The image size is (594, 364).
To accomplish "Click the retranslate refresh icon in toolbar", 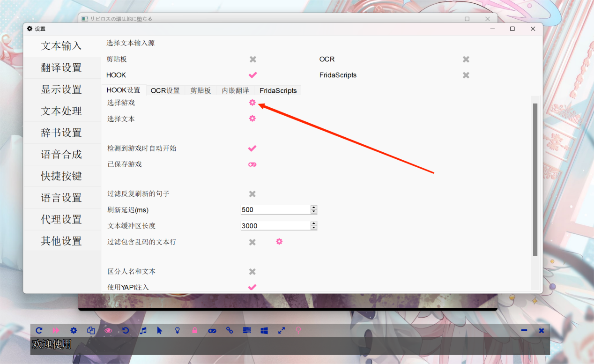I will pyautogui.click(x=39, y=330).
